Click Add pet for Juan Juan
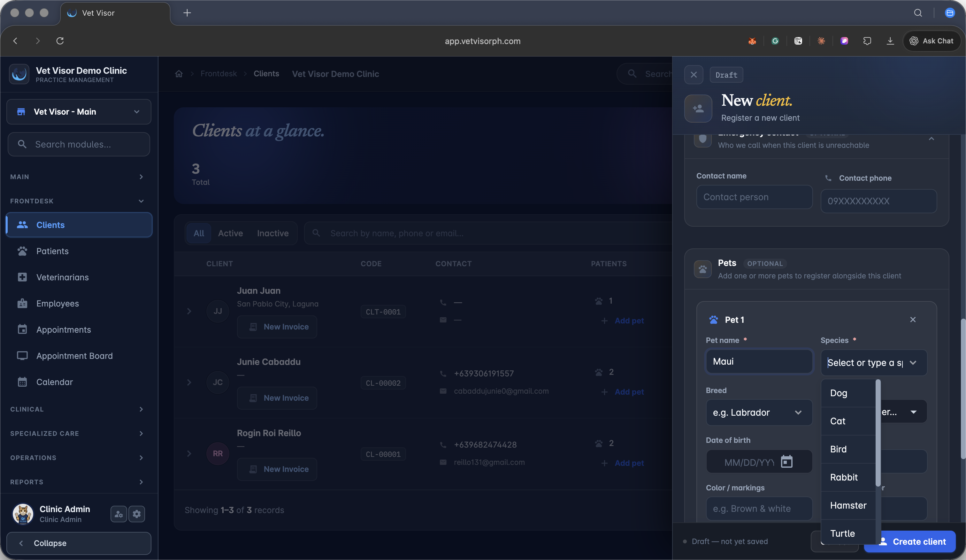Image resolution: width=966 pixels, height=560 pixels. coord(623,321)
